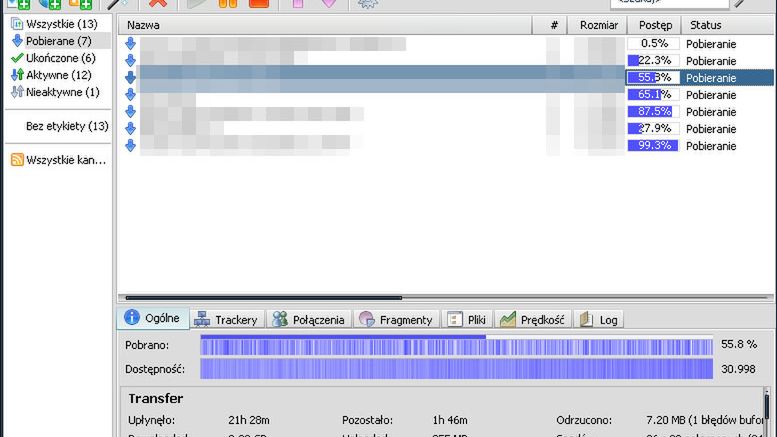Open preferences with the gear icon

coord(368,3)
